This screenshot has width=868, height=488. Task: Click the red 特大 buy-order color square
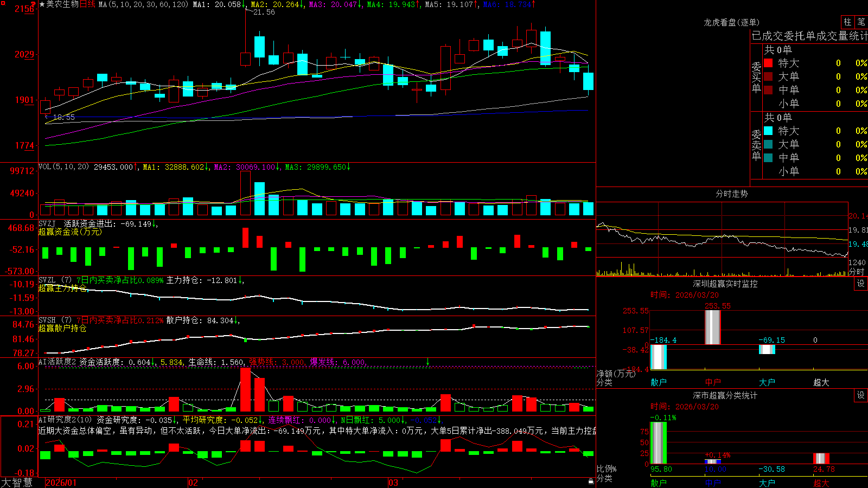pyautogui.click(x=768, y=63)
